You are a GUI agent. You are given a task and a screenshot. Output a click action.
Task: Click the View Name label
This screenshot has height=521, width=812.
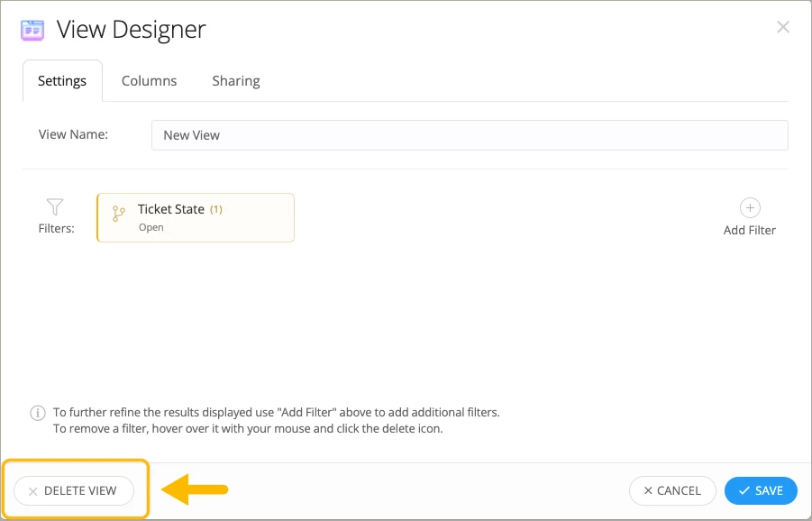coord(73,134)
